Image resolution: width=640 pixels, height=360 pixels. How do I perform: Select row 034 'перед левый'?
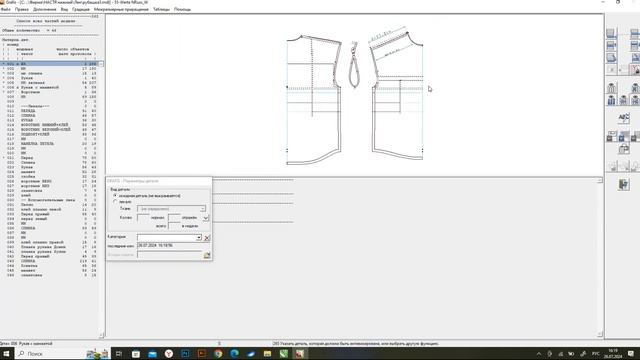(49, 219)
